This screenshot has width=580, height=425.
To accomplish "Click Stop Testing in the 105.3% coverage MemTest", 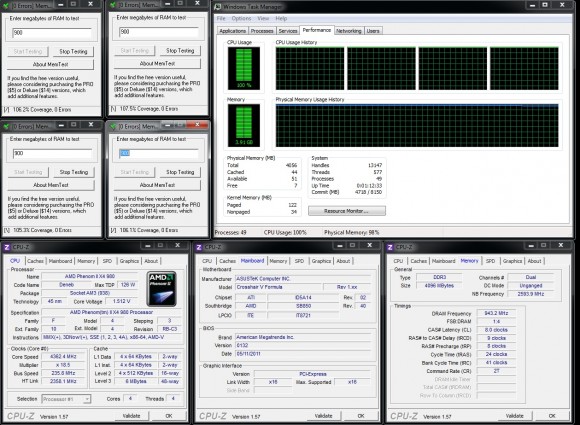I will [74, 172].
